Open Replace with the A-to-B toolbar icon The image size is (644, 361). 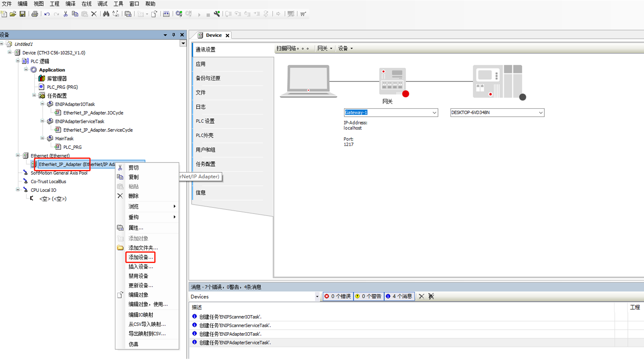116,14
